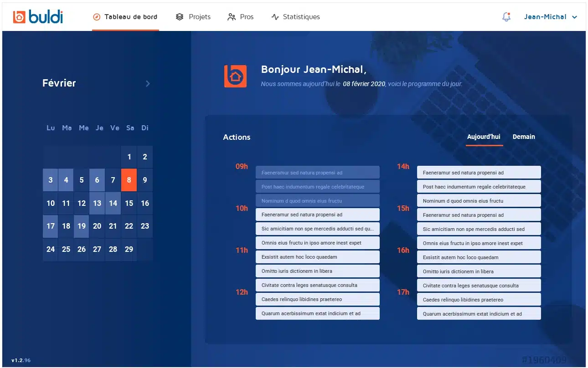Screen dimensions: 588x368
Task: Open the Projets menu item
Action: [193, 17]
